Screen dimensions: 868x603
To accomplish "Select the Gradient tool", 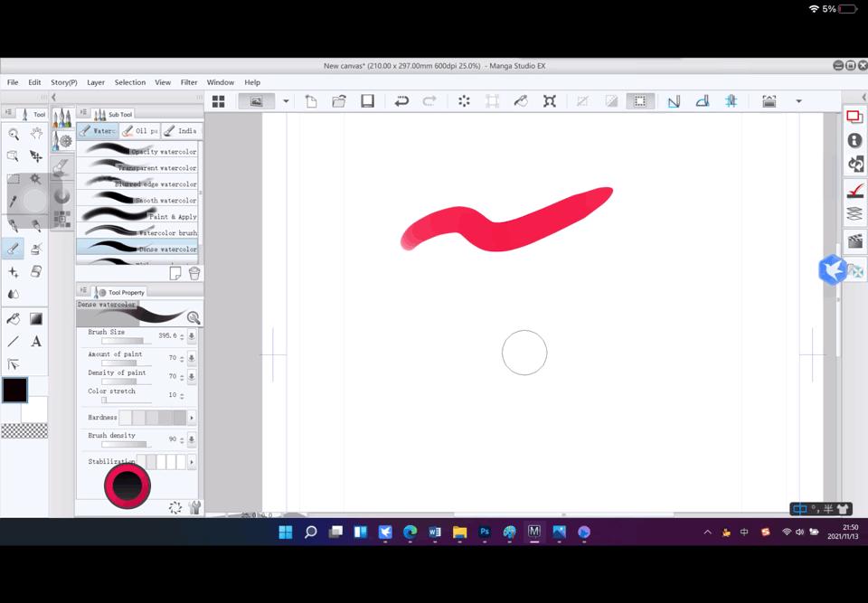I will tap(36, 319).
